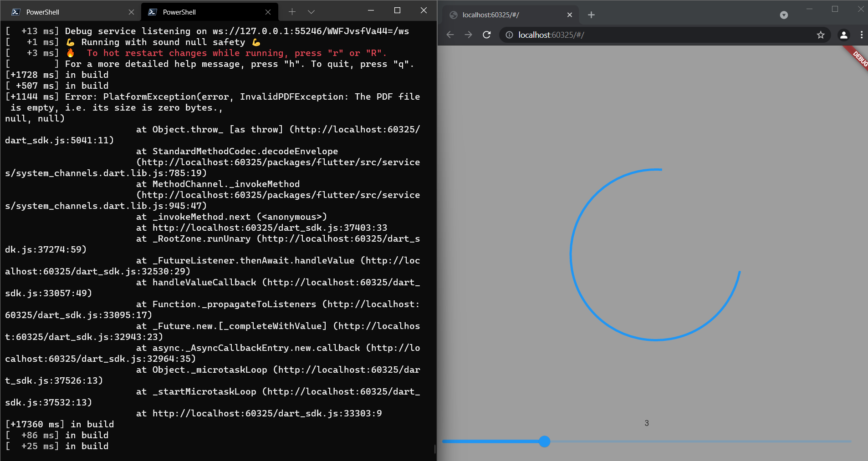Open the browser profile avatar
868x461 pixels.
point(843,35)
